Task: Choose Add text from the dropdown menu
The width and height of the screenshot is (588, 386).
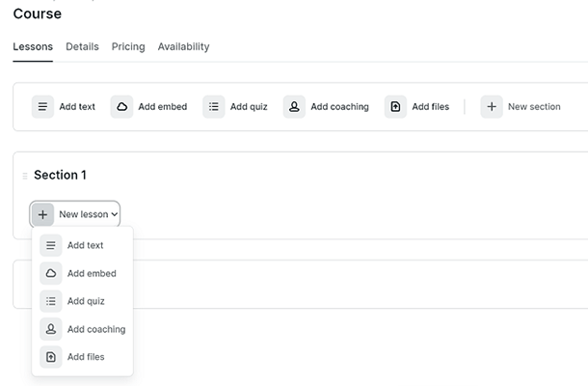Action: (x=85, y=245)
